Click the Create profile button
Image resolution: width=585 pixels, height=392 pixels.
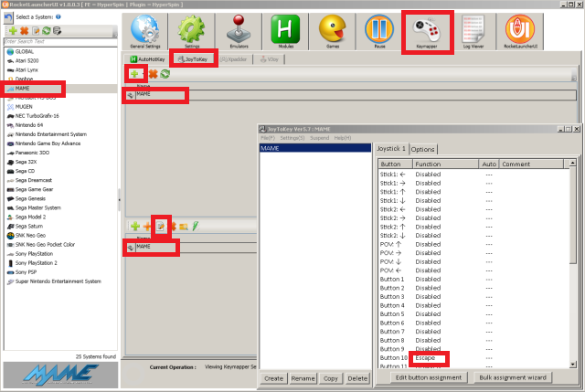pyautogui.click(x=274, y=378)
